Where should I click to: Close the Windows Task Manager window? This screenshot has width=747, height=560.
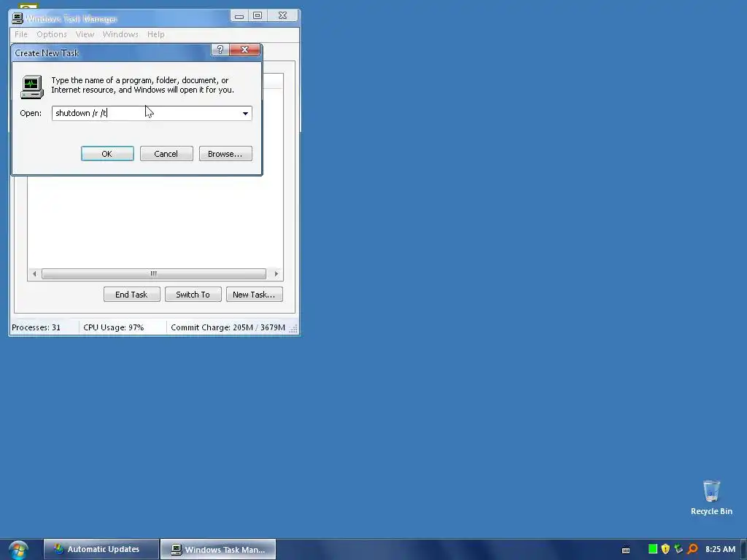(x=282, y=16)
